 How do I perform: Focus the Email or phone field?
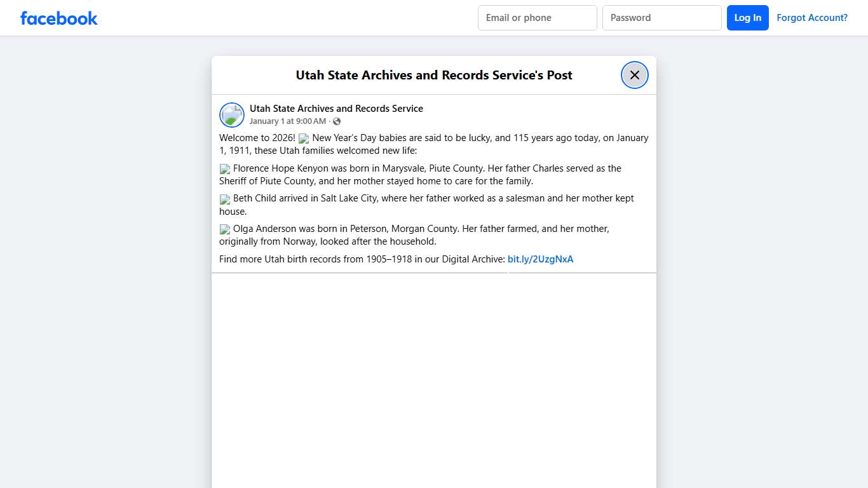click(537, 18)
